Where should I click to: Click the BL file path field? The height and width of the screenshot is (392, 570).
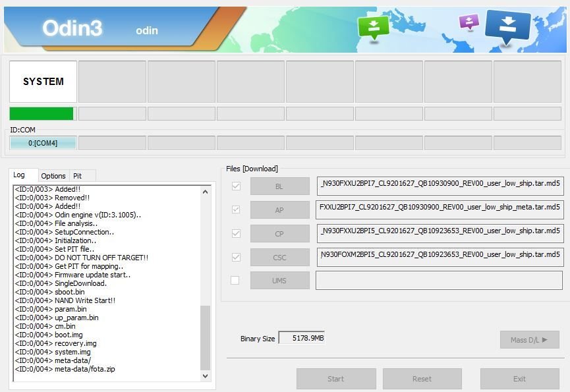point(440,186)
